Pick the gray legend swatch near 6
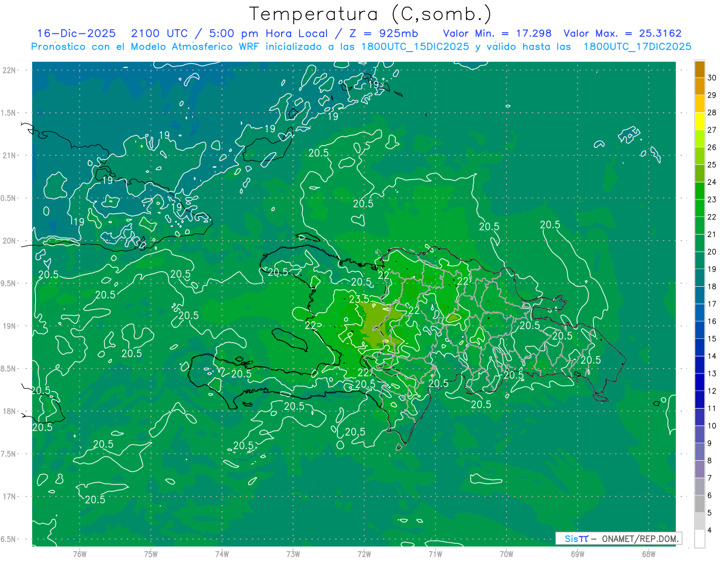The height and width of the screenshot is (562, 728). click(699, 503)
